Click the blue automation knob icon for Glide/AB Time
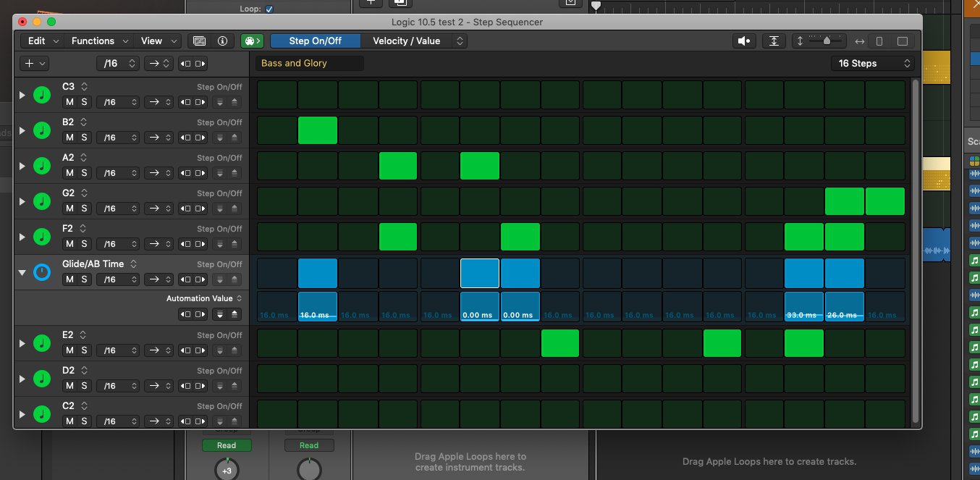Screen dimensions: 980x480 pyautogui.click(x=42, y=272)
